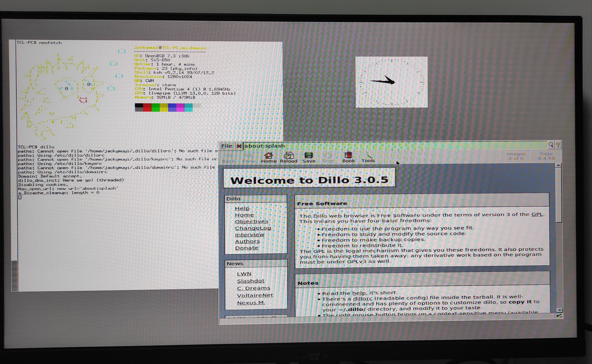Open search via the magnifier icon

551,145
